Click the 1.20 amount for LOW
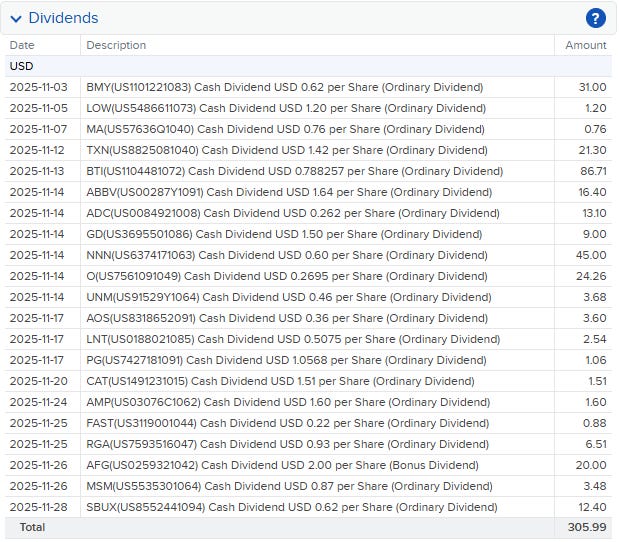 pyautogui.click(x=596, y=108)
